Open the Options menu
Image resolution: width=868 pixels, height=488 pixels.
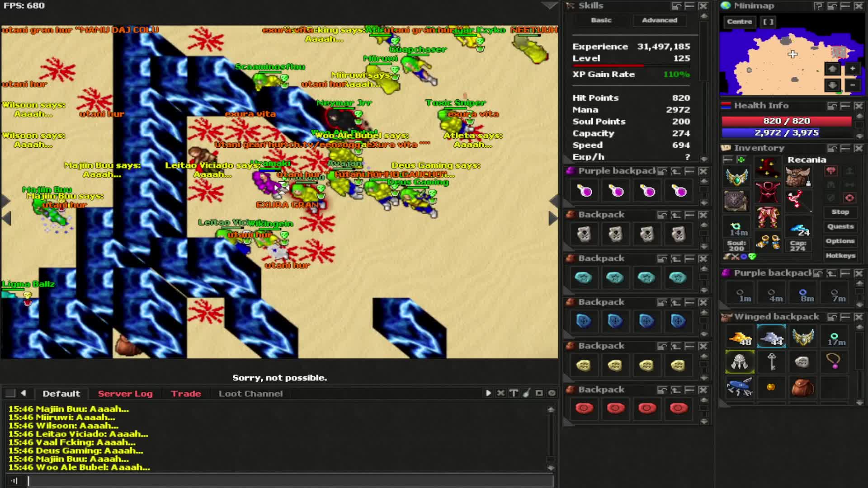click(840, 241)
